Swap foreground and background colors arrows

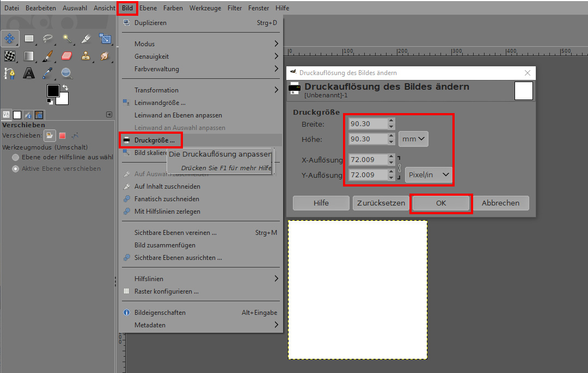click(x=65, y=87)
